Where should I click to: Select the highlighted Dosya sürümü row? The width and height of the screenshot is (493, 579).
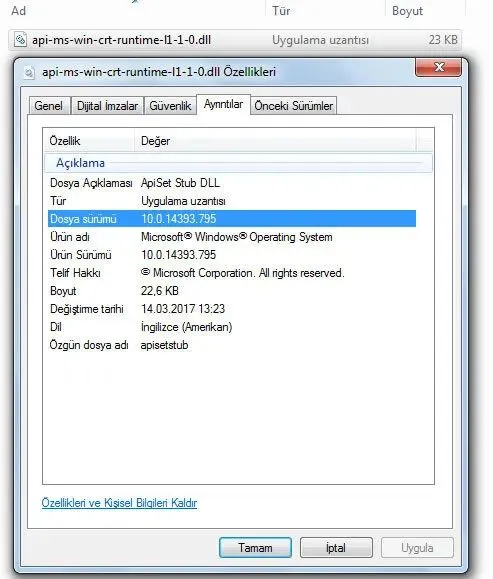232,219
